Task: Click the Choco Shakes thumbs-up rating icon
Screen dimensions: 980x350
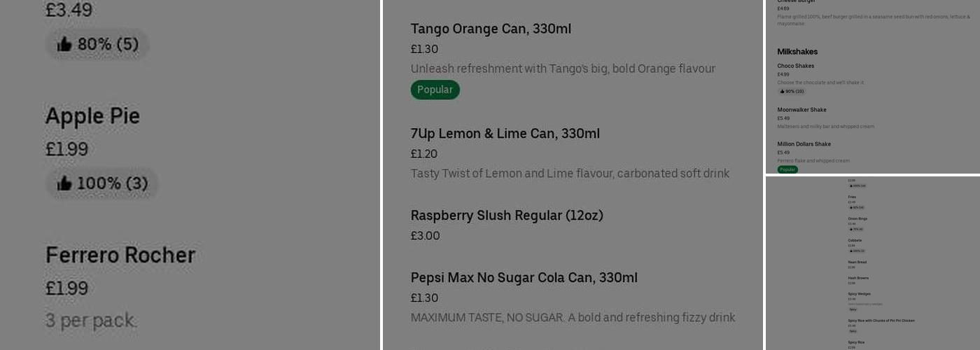Action: pyautogui.click(x=782, y=92)
